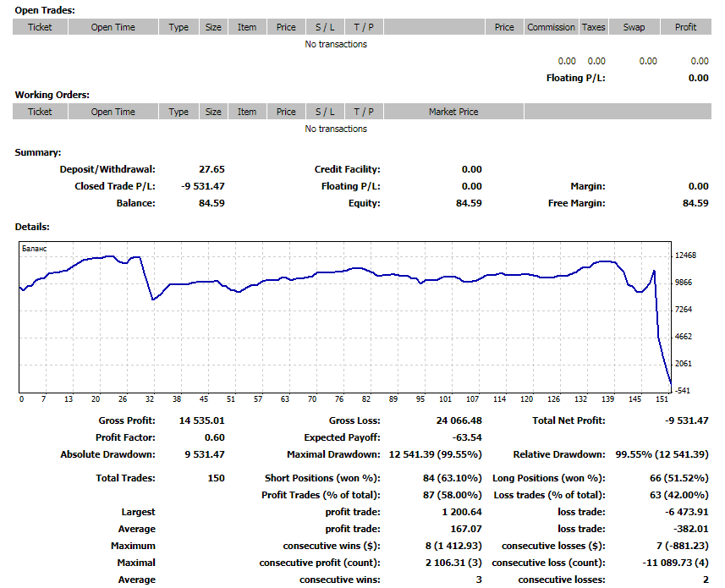The image size is (725, 588).
Task: Click the Margin value 0.00
Action: pos(699,186)
